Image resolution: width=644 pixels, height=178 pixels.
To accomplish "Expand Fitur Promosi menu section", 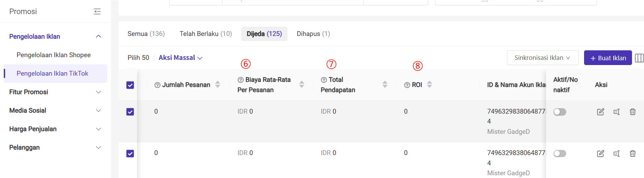I will click(55, 92).
